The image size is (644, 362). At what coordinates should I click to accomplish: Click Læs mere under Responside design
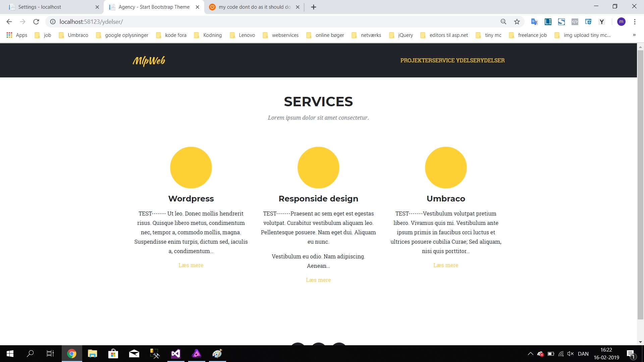point(318,280)
